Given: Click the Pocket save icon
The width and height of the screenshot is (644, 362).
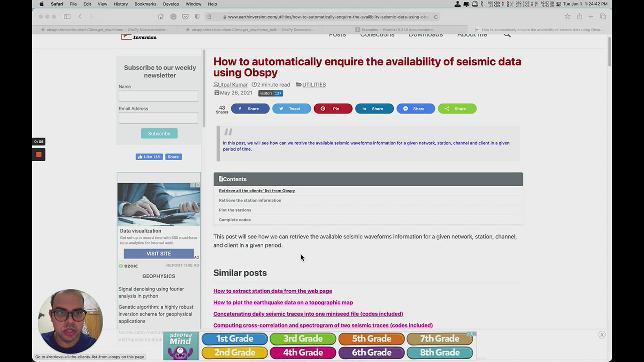Looking at the screenshot, I should [x=185, y=16].
